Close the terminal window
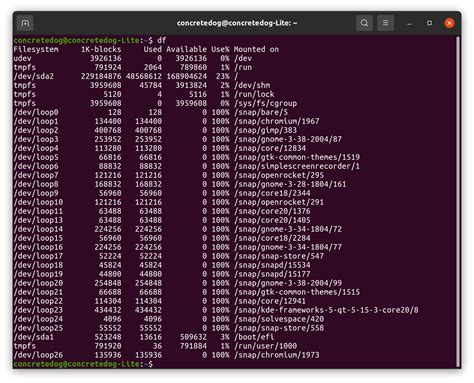 pyautogui.click(x=449, y=23)
